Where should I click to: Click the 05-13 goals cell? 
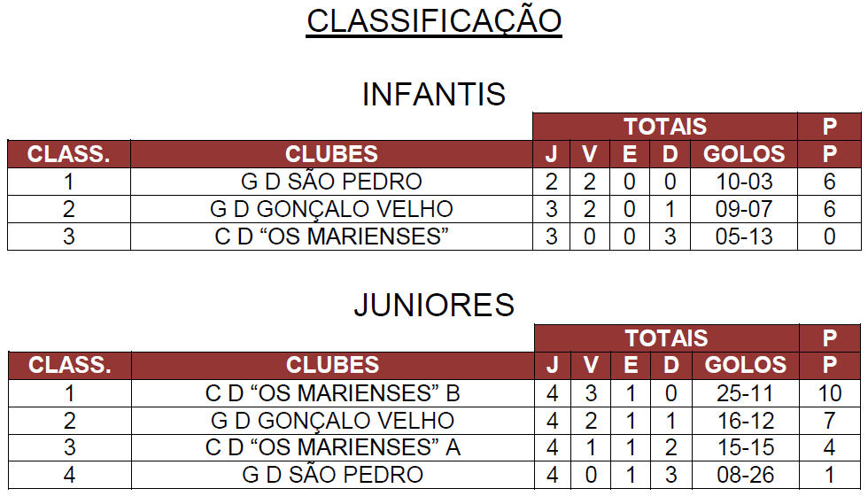[744, 237]
